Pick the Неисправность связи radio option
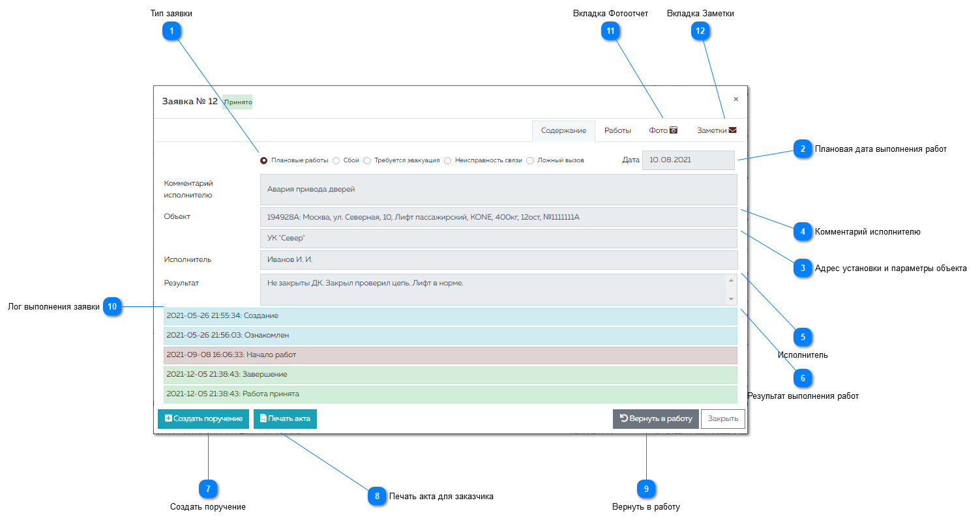This screenshot has width=980, height=522. 448,160
